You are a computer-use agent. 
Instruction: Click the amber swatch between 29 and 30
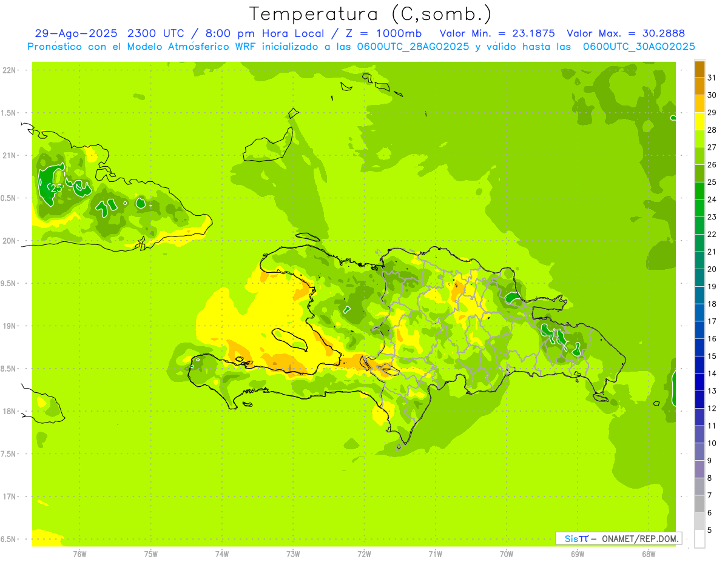click(x=699, y=104)
